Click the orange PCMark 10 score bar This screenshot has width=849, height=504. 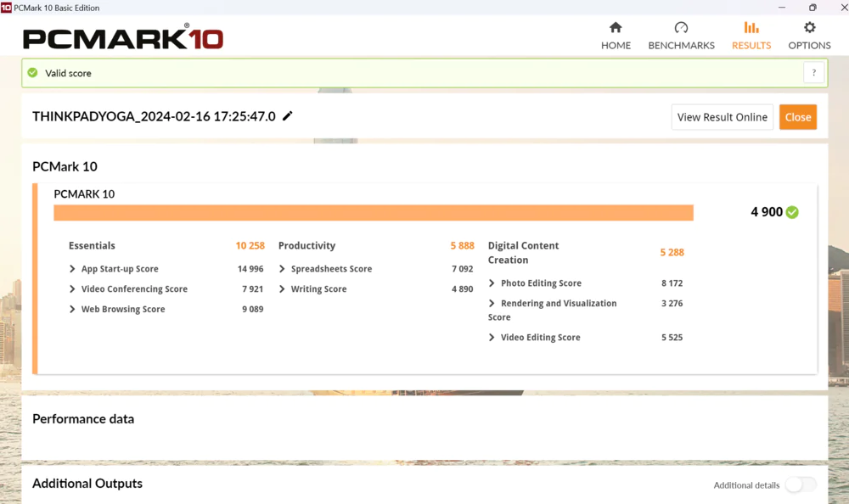point(374,213)
